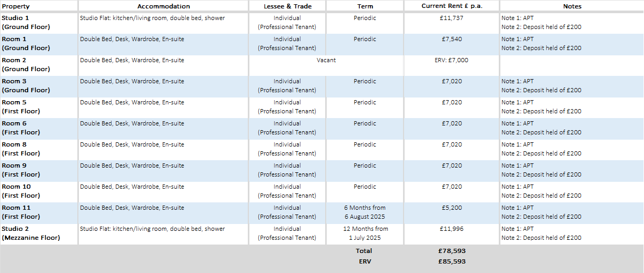Click the Total value £78,593
The height and width of the screenshot is (273, 644).
tap(453, 251)
